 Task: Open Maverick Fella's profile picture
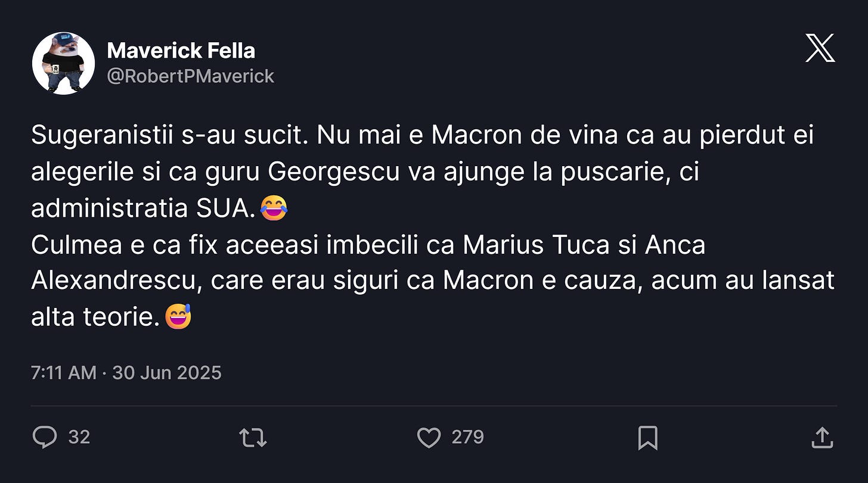(x=63, y=63)
